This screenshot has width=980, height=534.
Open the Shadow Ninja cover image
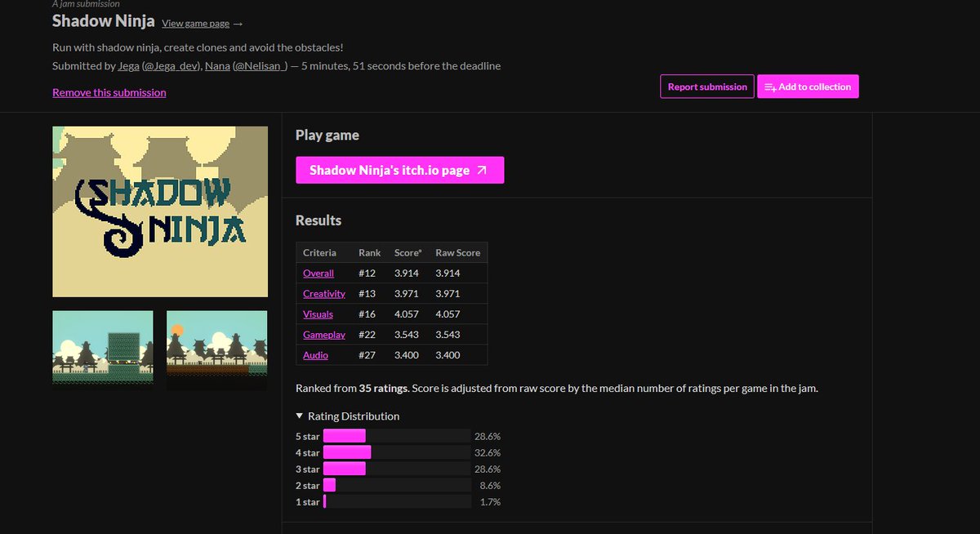coord(160,211)
